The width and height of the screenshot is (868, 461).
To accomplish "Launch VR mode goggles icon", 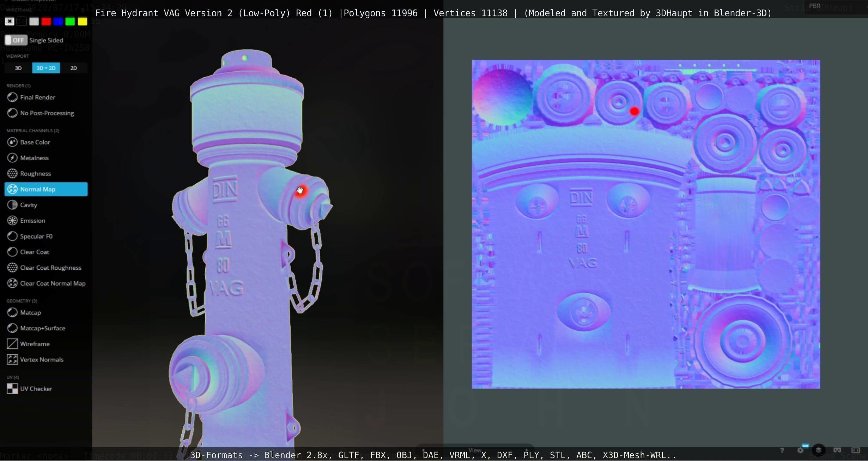I will pos(837,450).
